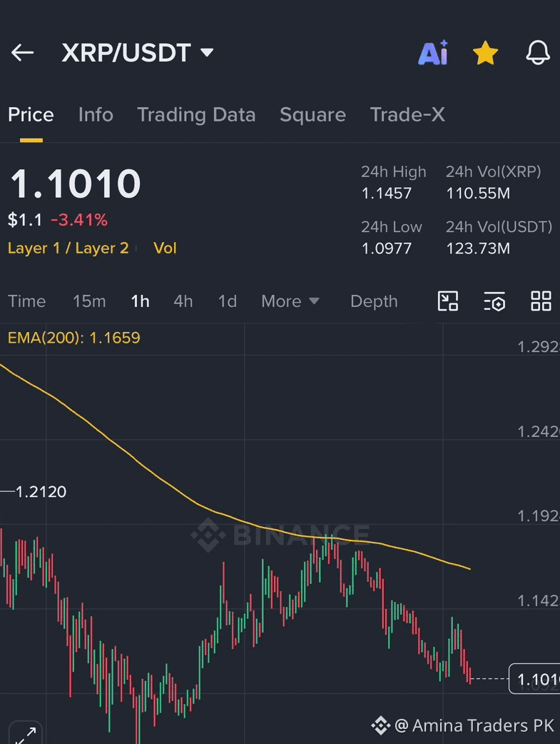The image size is (560, 744).
Task: Tap the -3.41% price change
Action: pyautogui.click(x=79, y=220)
